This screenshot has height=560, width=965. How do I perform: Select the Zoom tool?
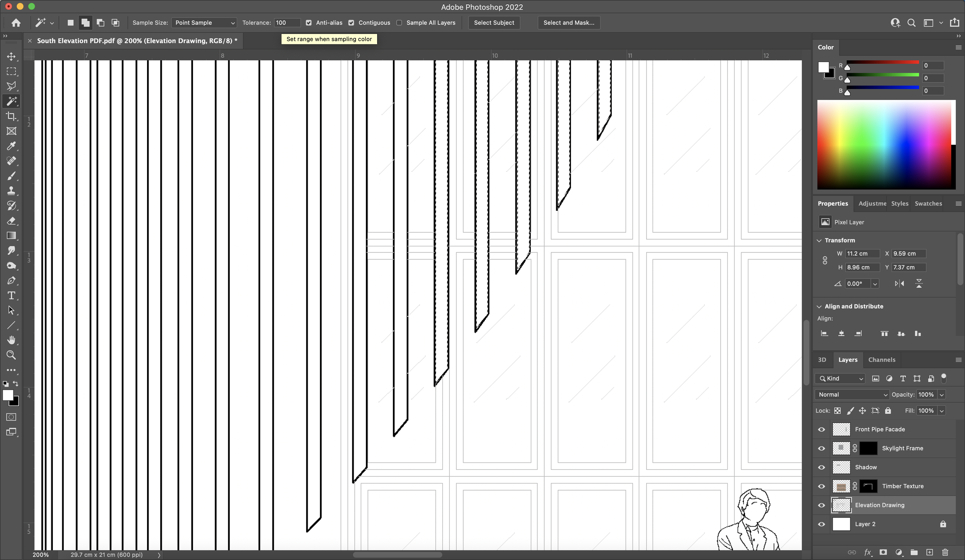tap(12, 355)
